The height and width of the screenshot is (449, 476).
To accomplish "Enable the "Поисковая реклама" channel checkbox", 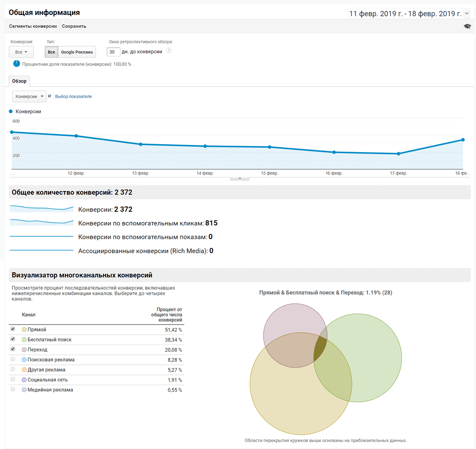I will pyautogui.click(x=12, y=359).
